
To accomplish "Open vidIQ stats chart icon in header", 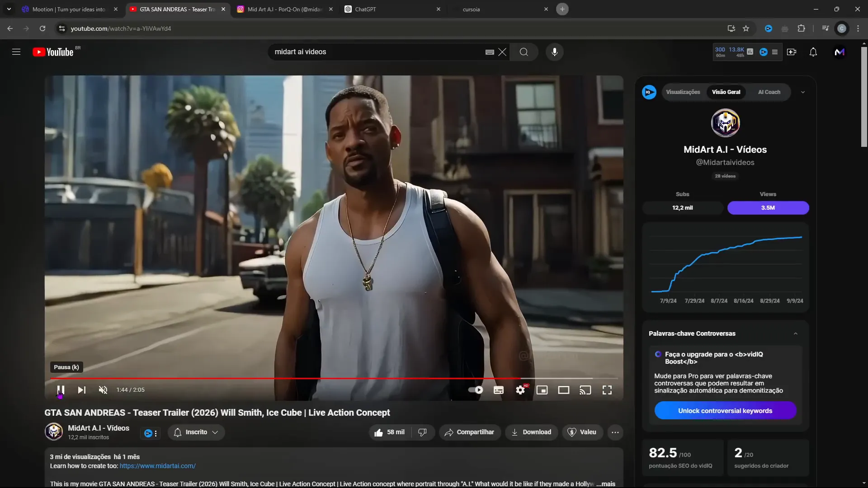I will click(x=750, y=52).
